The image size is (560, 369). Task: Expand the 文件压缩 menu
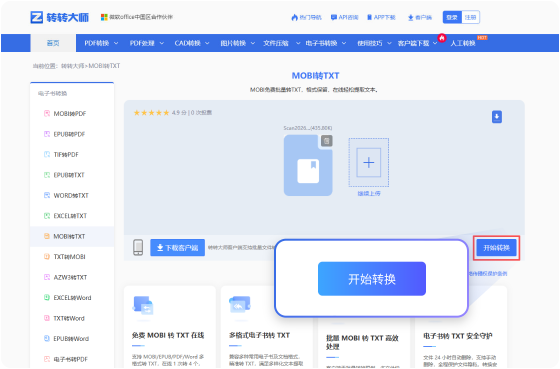[281, 43]
